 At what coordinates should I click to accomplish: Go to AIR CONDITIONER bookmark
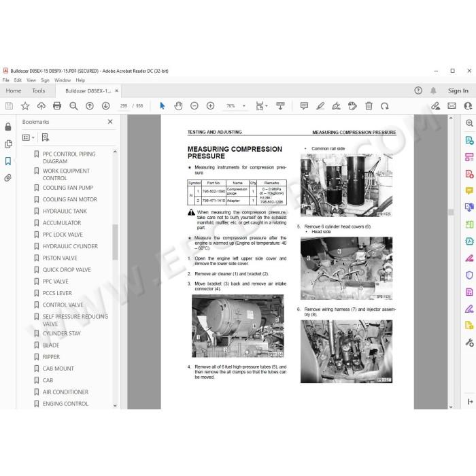click(65, 392)
